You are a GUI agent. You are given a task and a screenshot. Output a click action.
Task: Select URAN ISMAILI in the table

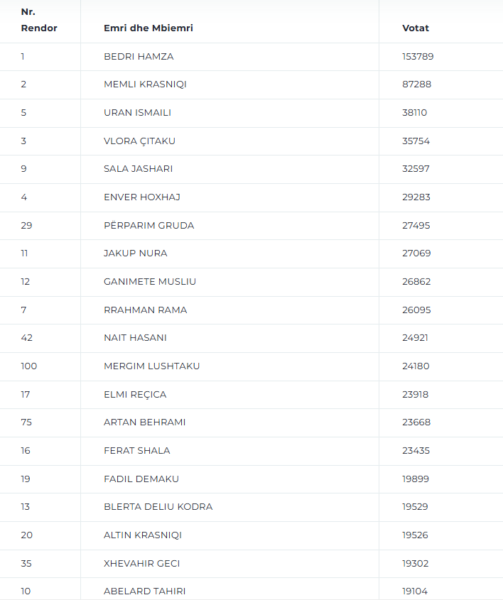click(x=137, y=112)
